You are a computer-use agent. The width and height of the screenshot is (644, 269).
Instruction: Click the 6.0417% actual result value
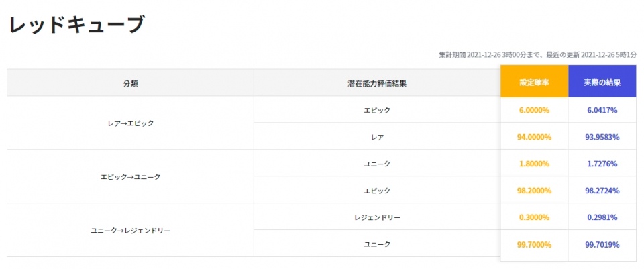[x=602, y=110]
